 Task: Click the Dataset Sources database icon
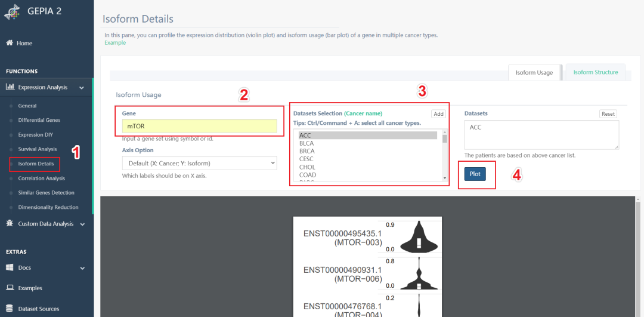click(10, 309)
